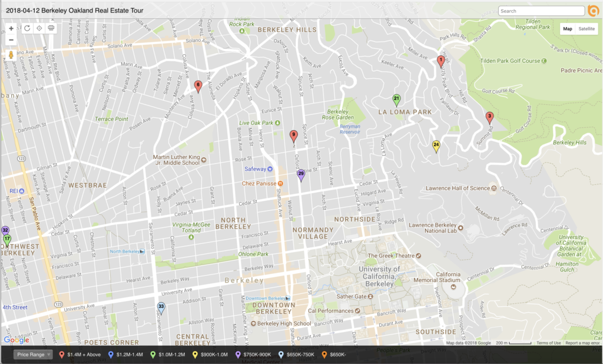This screenshot has width=603, height=364.
Task: Click the Cal Performances place icon
Action: point(357,310)
